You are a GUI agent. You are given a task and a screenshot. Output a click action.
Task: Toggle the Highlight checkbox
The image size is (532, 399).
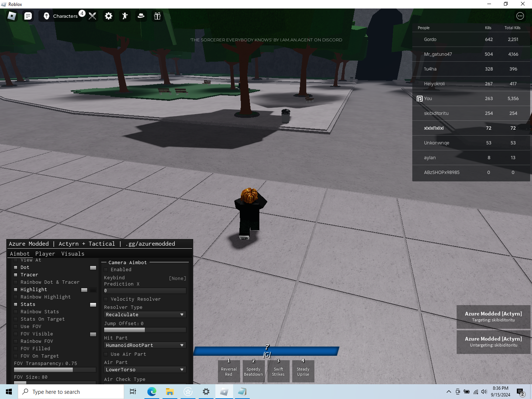[16, 289]
